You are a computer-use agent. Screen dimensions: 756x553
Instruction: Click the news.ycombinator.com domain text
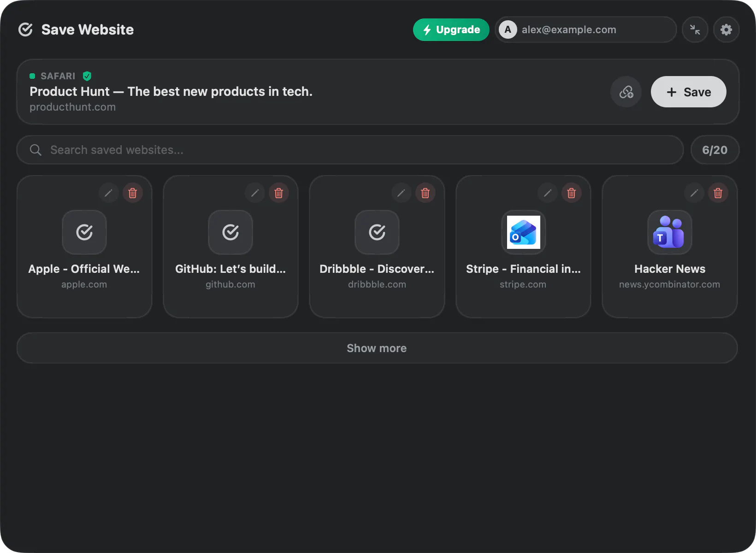tap(670, 284)
